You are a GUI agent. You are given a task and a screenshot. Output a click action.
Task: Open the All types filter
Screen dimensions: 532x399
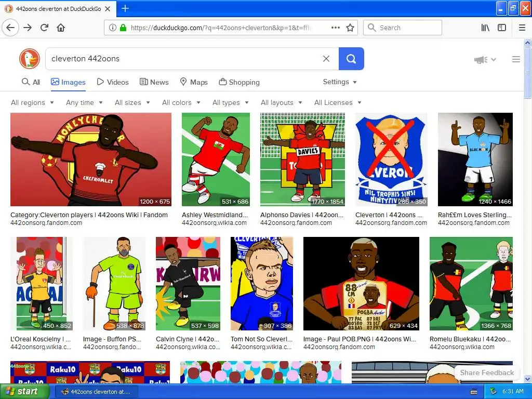pos(230,102)
